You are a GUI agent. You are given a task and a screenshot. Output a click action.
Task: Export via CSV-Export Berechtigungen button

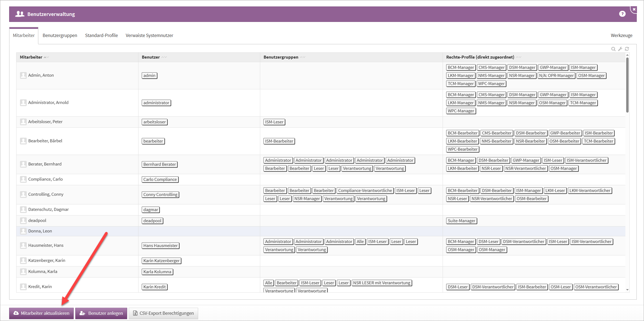coord(163,313)
